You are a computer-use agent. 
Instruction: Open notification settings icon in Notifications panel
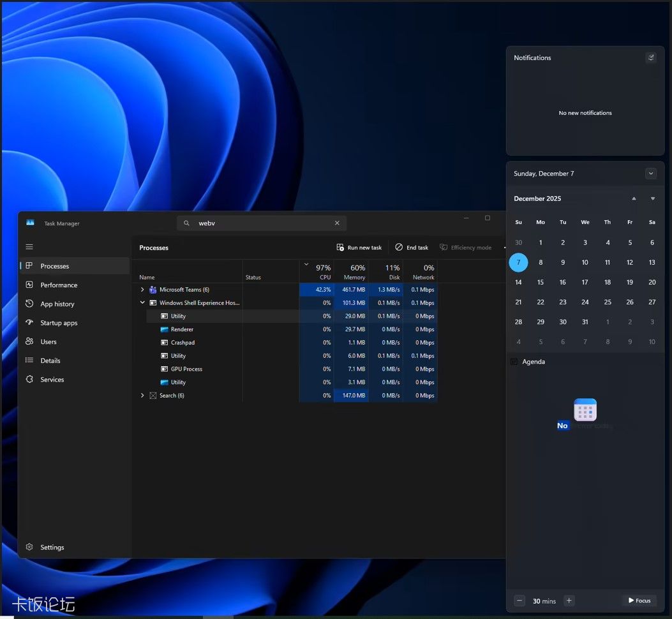tap(651, 57)
